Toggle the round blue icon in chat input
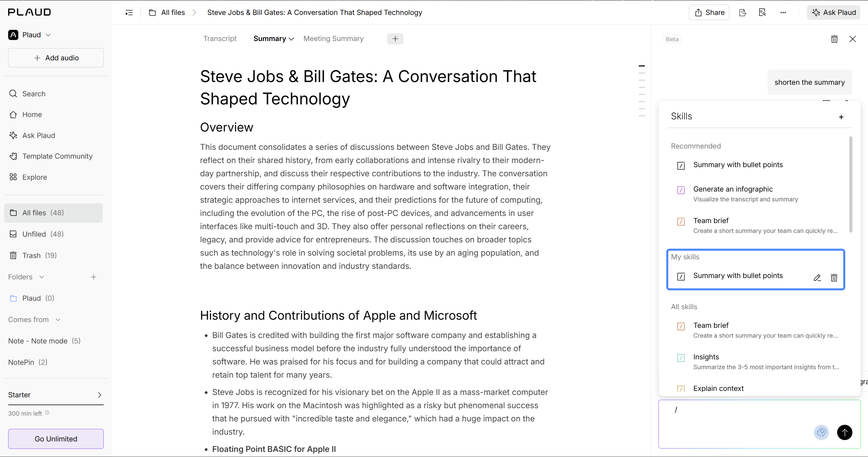Image resolution: width=868 pixels, height=457 pixels. point(821,432)
